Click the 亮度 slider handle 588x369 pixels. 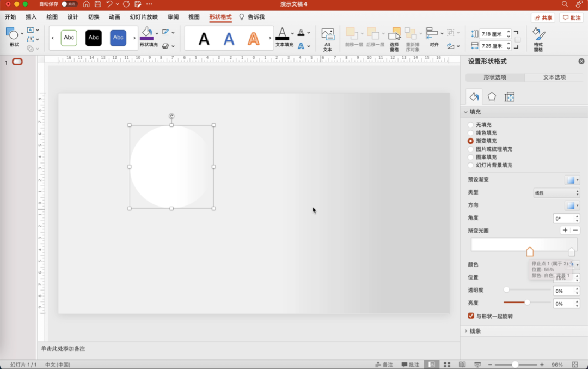coord(527,302)
